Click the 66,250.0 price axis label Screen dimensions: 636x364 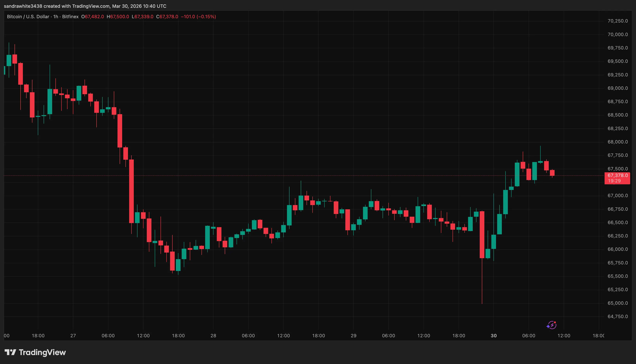(x=618, y=236)
